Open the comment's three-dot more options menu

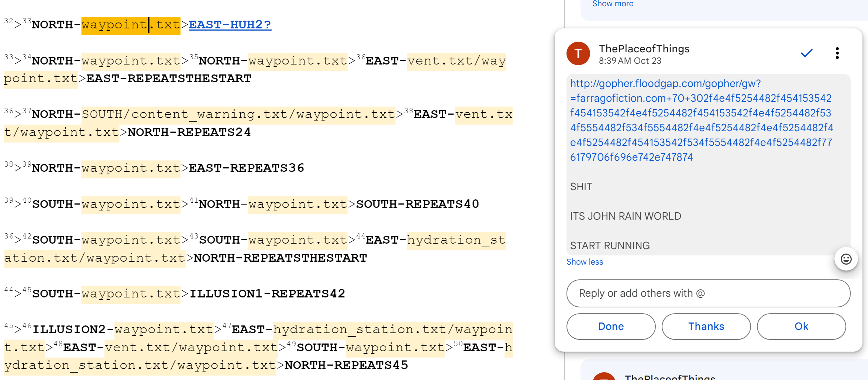pyautogui.click(x=837, y=53)
